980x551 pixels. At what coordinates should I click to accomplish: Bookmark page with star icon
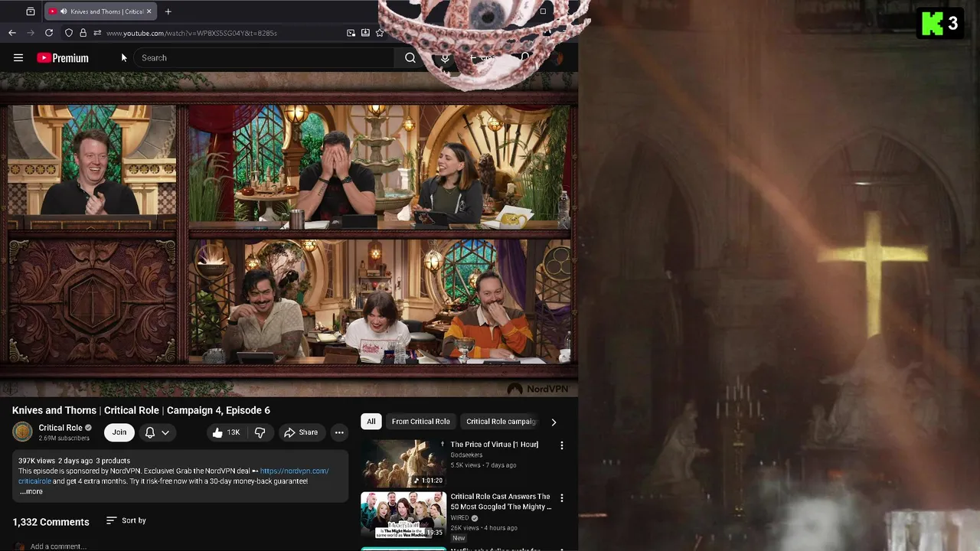pos(380,33)
